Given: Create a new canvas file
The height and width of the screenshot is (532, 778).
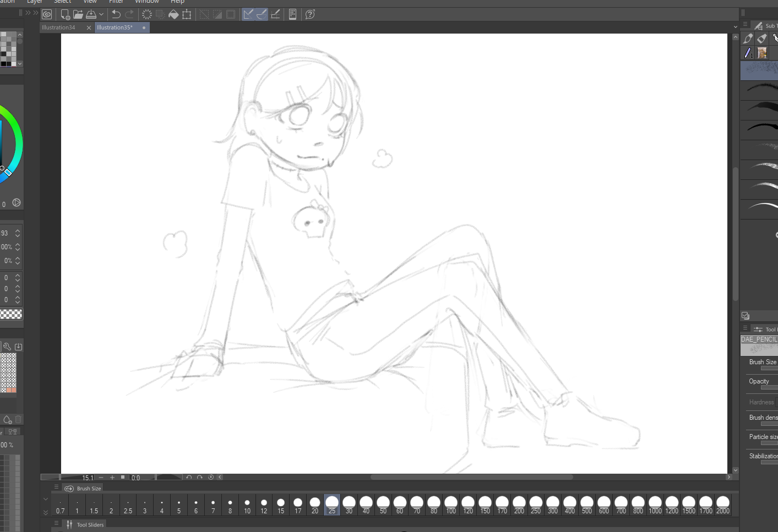Looking at the screenshot, I should [x=65, y=14].
